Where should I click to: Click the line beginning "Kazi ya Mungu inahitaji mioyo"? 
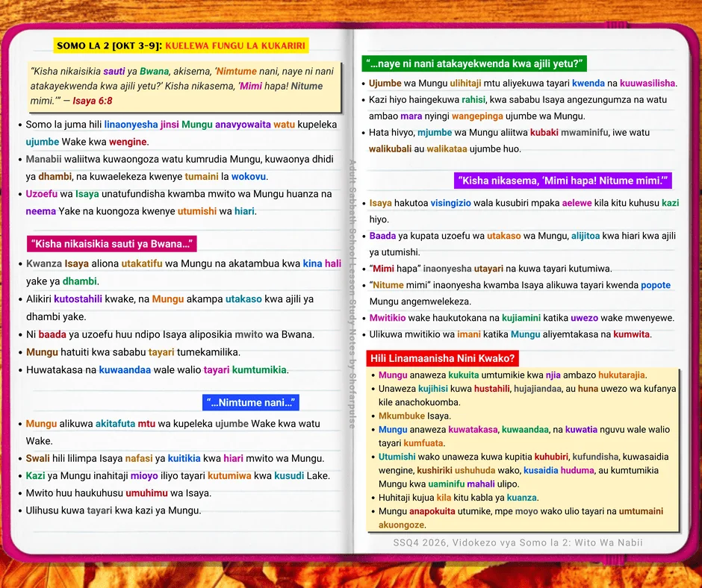click(x=178, y=475)
